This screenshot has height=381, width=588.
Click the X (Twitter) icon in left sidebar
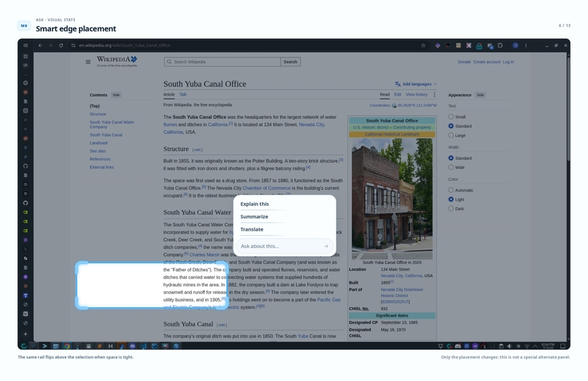[26, 249]
